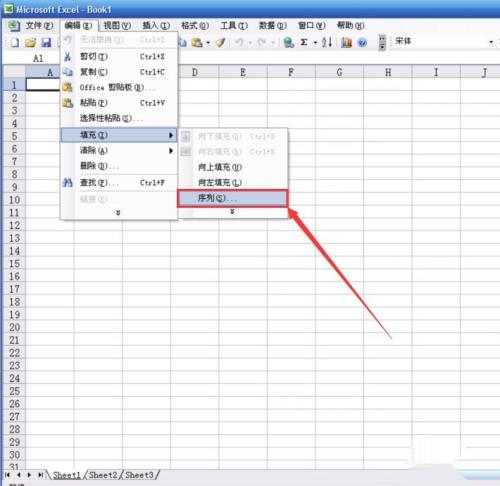This screenshot has height=486, width=500.
Task: Expand the full Edit menu chevron
Action: (x=118, y=213)
